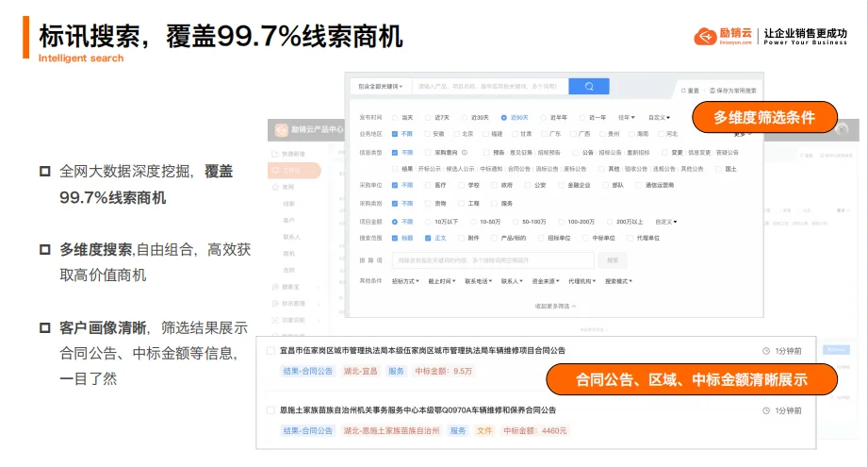This screenshot has height=467, width=868.
Task: Select the 近一年 radio option
Action: click(581, 117)
